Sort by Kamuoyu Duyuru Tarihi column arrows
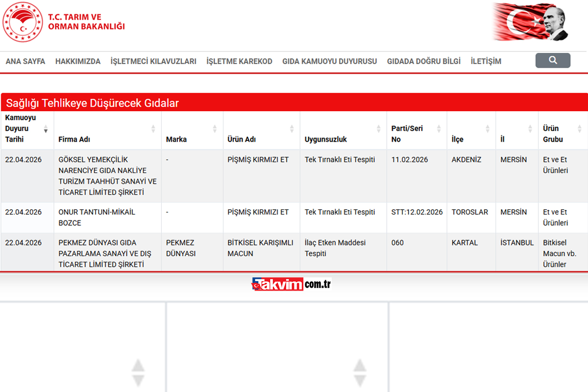Image resolution: width=588 pixels, height=392 pixels. click(46, 129)
